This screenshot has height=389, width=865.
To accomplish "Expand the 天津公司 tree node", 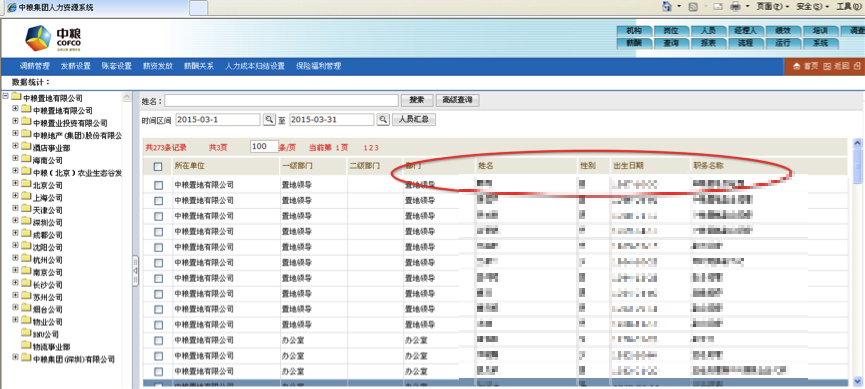I will (x=15, y=209).
